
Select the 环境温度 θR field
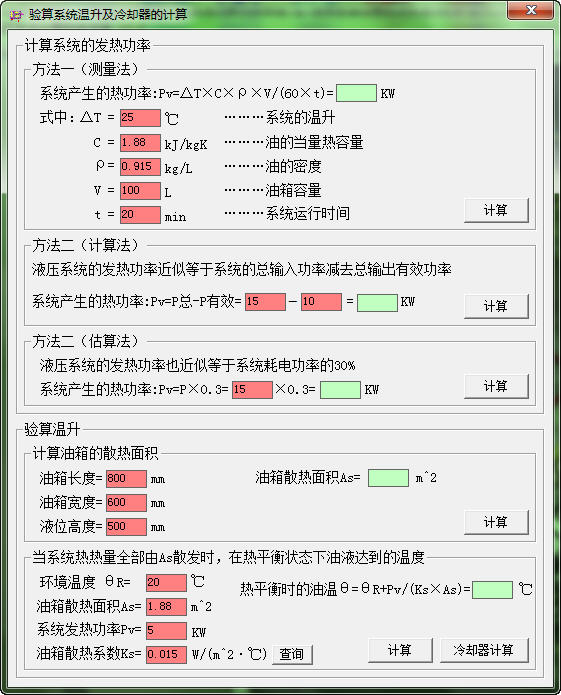point(166,583)
